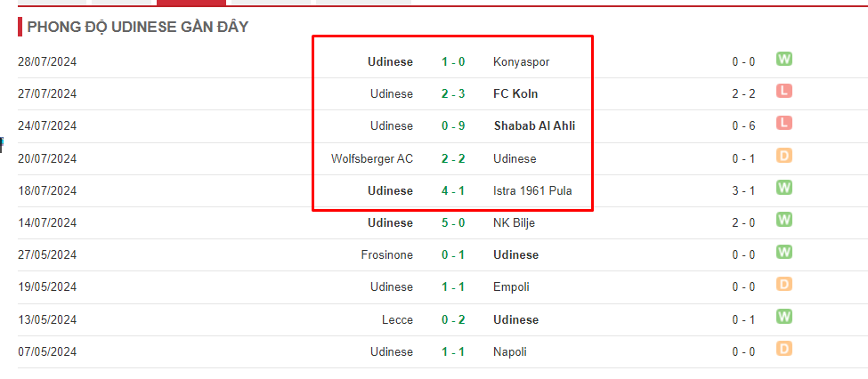
Task: Click the W badge for NK Bilje match
Action: tap(783, 220)
